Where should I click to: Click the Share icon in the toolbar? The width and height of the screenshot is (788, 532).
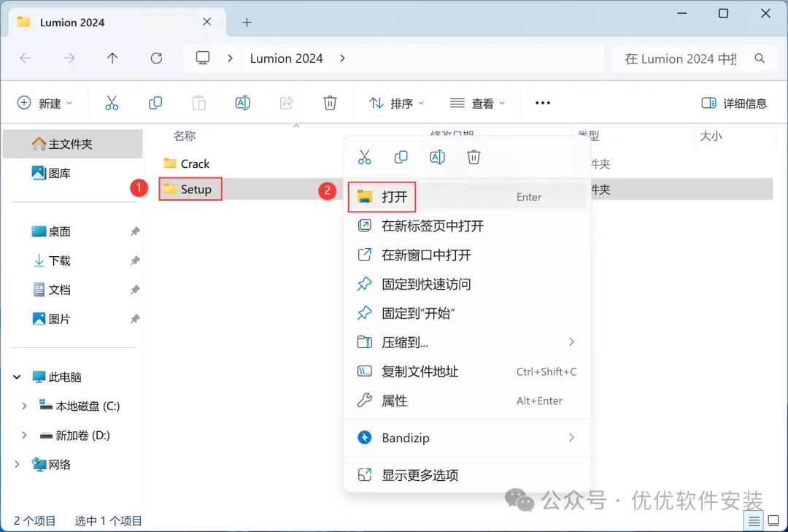287,103
